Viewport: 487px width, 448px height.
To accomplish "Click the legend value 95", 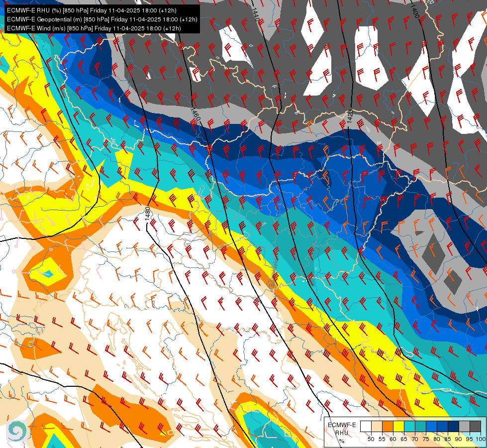I will click(x=469, y=439).
